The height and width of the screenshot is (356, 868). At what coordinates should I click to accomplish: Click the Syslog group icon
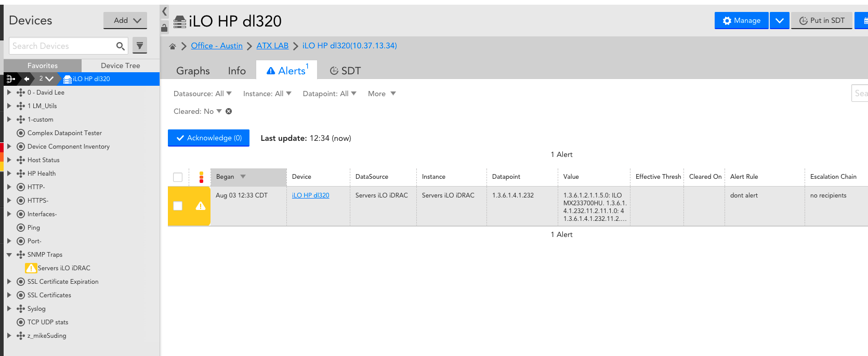(x=21, y=309)
